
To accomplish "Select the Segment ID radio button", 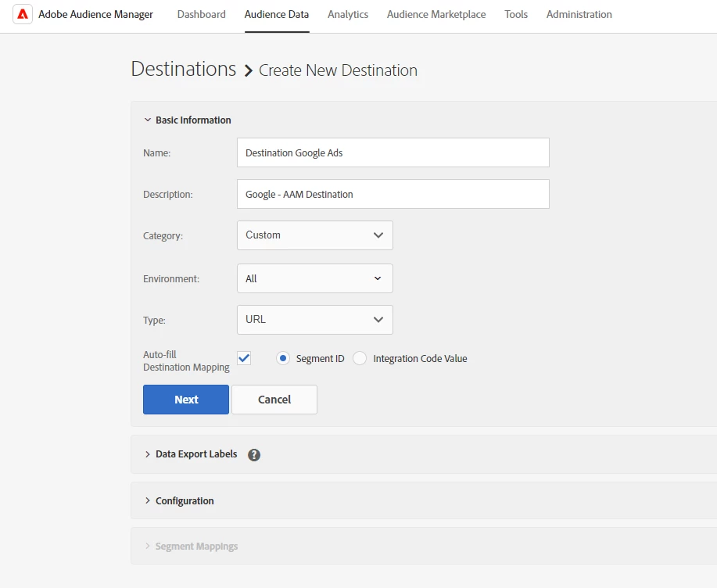I will tap(282, 358).
